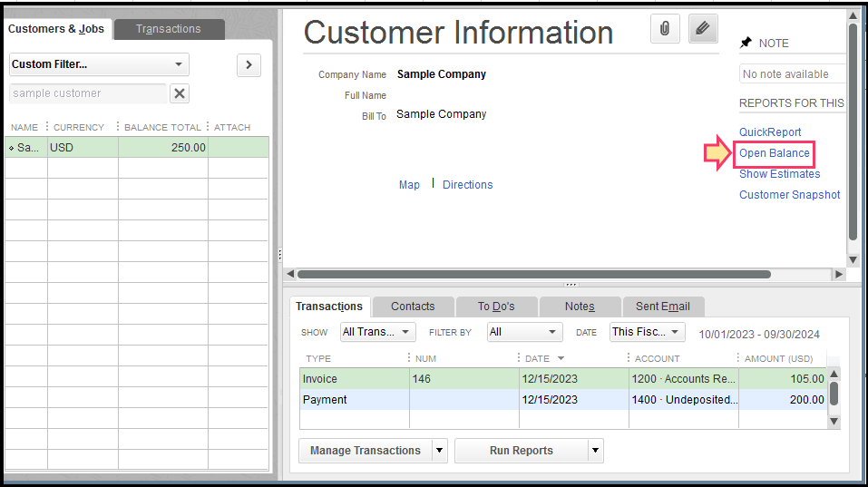This screenshot has height=487, width=868.
Task: Open the Custom Filter dropdown
Action: (x=99, y=64)
